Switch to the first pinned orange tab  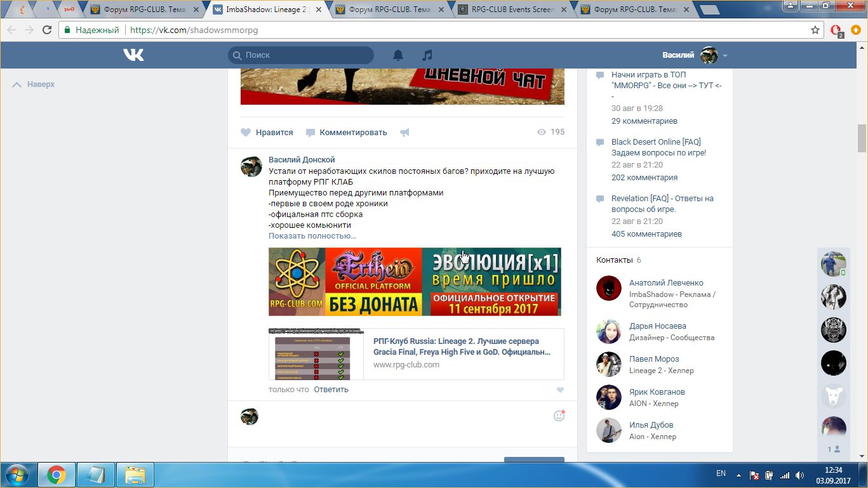coord(22,10)
